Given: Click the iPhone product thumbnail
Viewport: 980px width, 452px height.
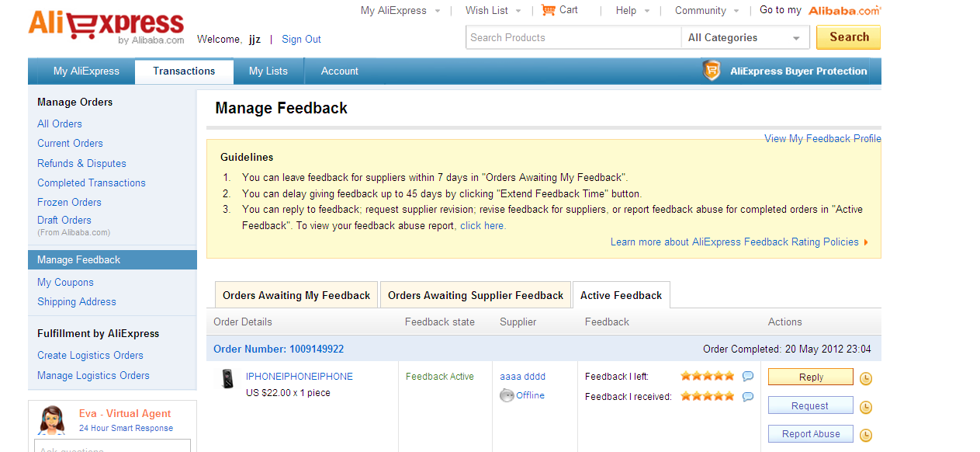Looking at the screenshot, I should [x=228, y=379].
